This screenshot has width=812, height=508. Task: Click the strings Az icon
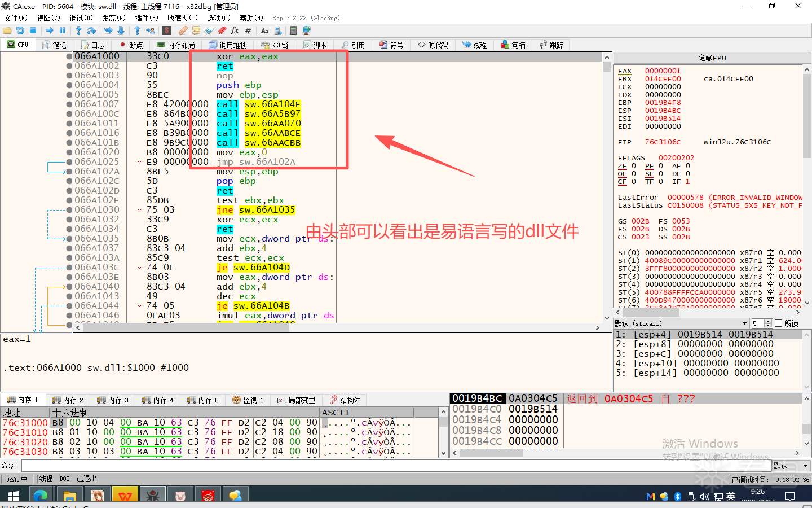(x=264, y=30)
